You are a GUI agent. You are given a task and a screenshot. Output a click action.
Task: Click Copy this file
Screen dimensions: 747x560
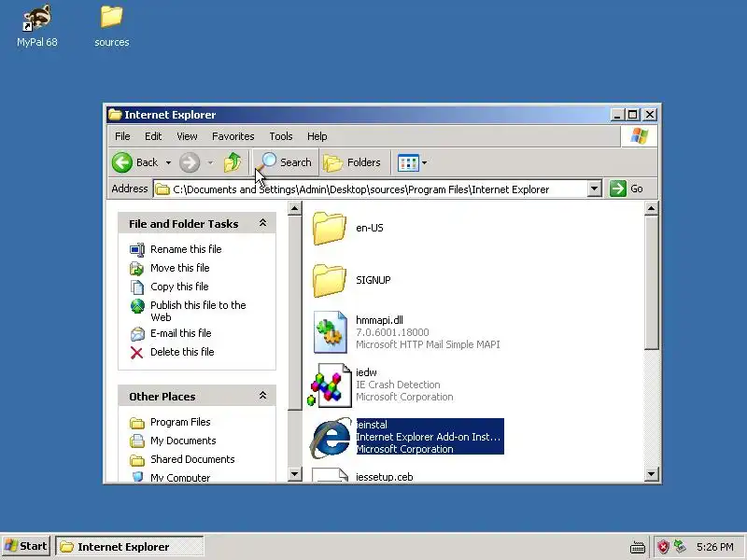179,287
